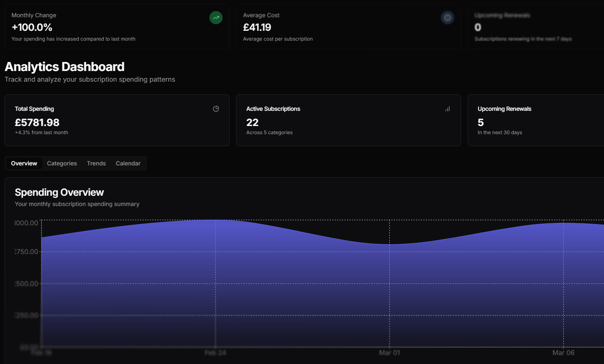
Task: Click the purple spending area in the chart
Action: click(287, 287)
